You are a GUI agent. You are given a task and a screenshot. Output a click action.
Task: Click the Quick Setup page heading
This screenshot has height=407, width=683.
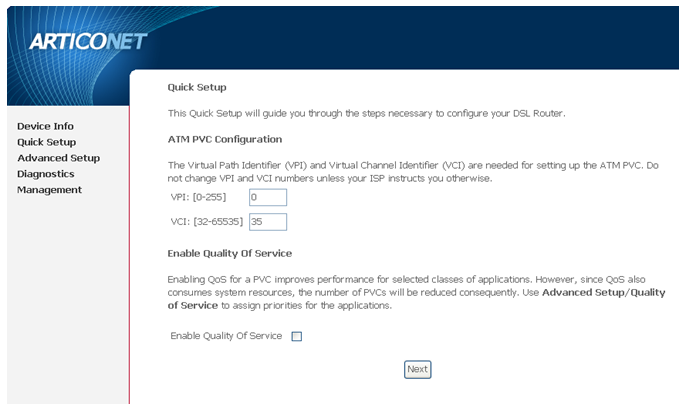(197, 88)
